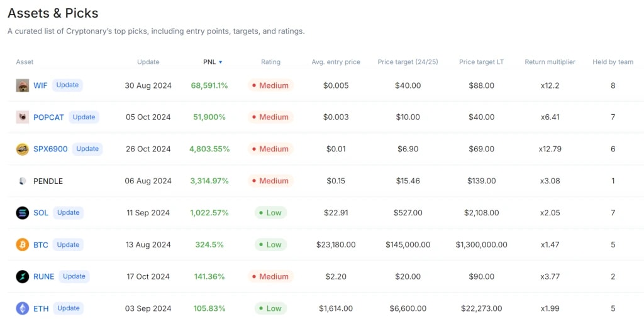Image resolution: width=644 pixels, height=319 pixels.
Task: Open the ETH asset link
Action: tap(41, 308)
